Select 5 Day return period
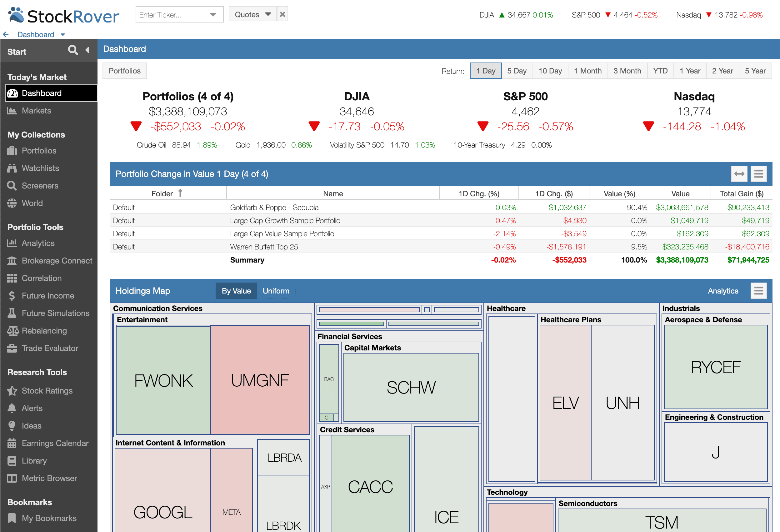Image resolution: width=780 pixels, height=532 pixels. coord(517,71)
